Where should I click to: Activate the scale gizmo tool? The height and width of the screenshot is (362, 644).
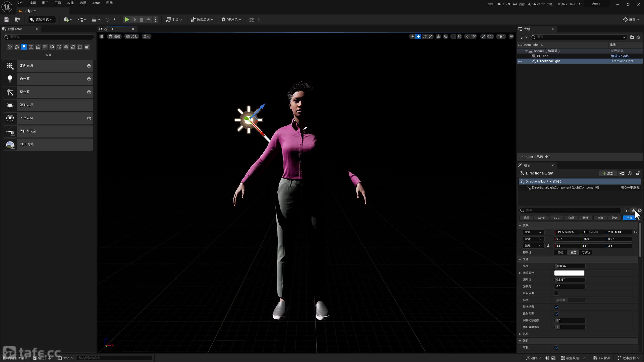[x=431, y=36]
